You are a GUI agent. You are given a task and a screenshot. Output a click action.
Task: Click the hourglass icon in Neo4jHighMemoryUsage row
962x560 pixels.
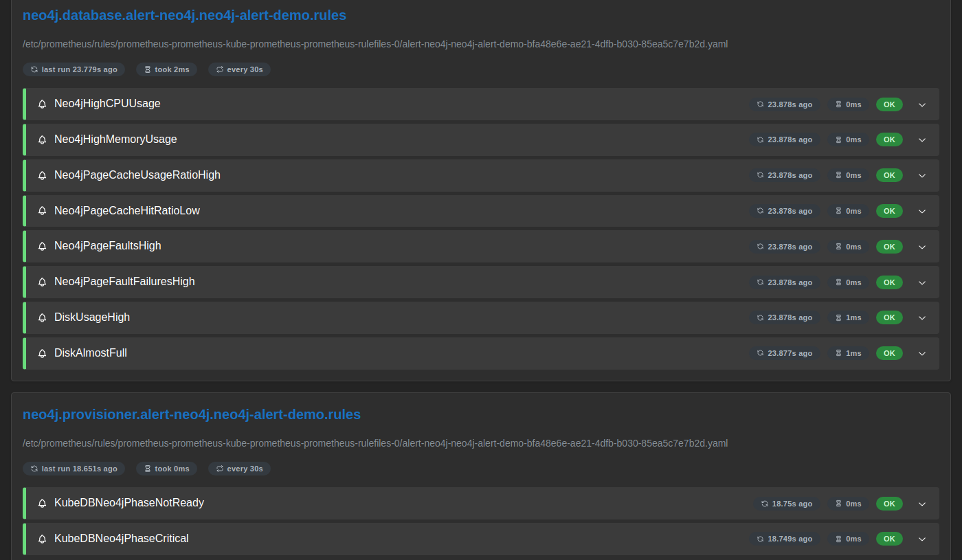click(x=838, y=139)
